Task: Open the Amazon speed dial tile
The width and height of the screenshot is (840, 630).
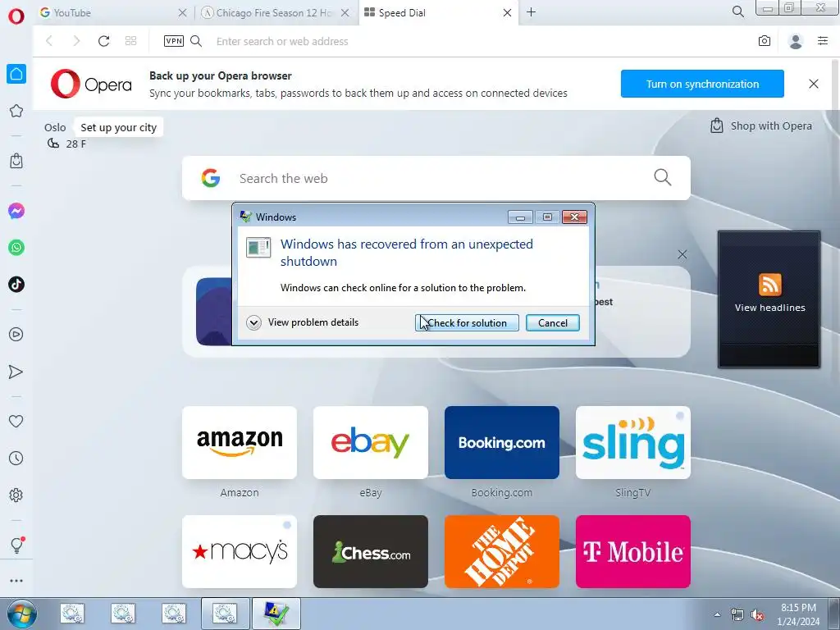Action: (x=240, y=442)
